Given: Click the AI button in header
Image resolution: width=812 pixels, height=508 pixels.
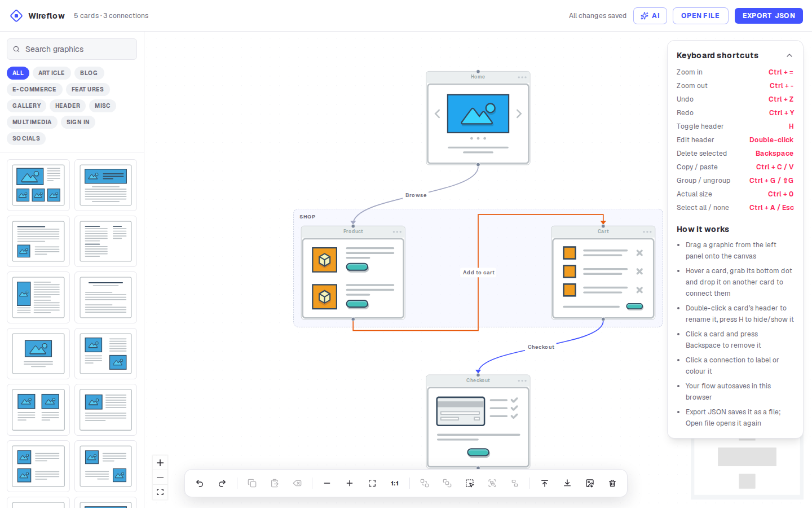Looking at the screenshot, I should 650,16.
